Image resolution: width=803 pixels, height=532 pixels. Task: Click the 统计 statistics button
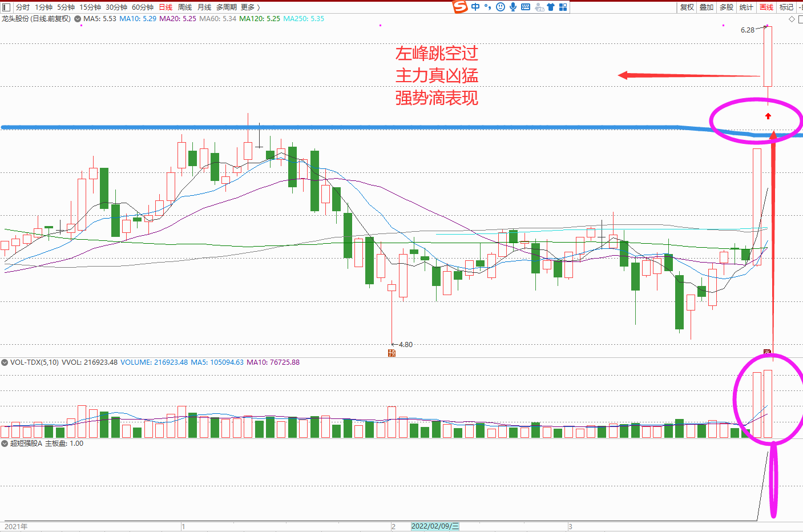746,7
